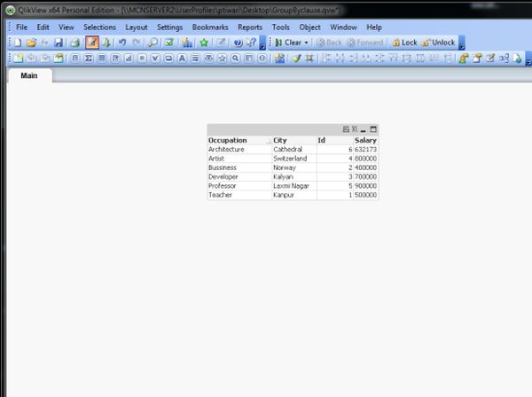Image resolution: width=532 pixels, height=397 pixels.
Task: Open the Help menu
Action: point(374,27)
